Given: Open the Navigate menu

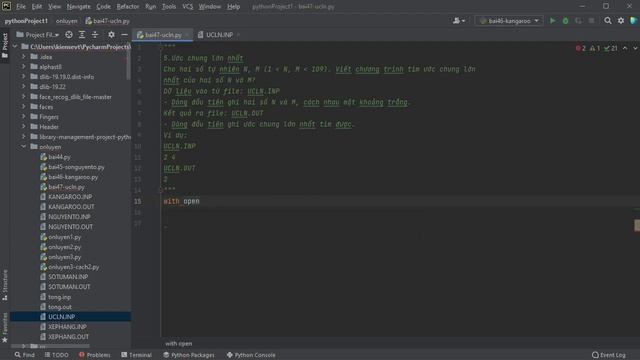Looking at the screenshot, I should [78, 7].
